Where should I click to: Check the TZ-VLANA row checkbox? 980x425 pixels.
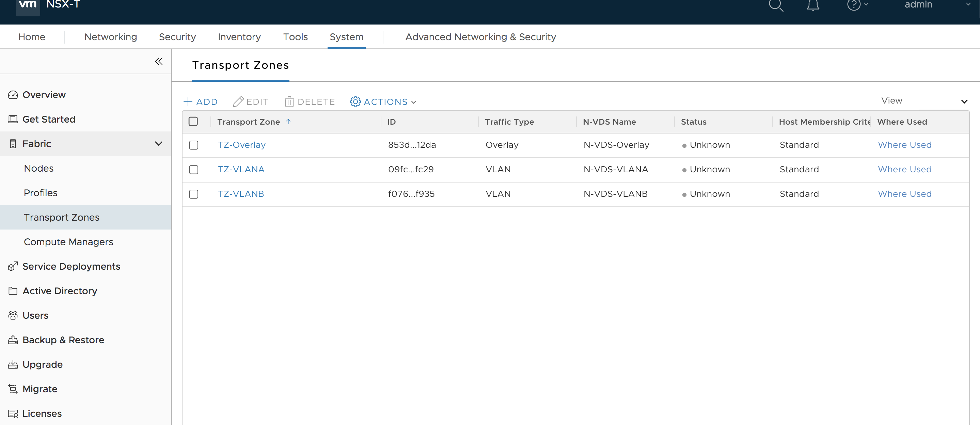click(x=194, y=169)
